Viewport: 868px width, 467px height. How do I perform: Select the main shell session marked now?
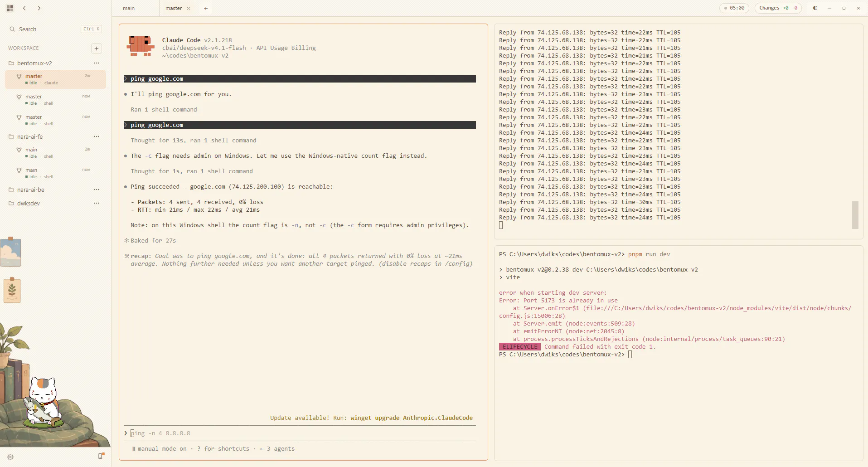[55, 173]
